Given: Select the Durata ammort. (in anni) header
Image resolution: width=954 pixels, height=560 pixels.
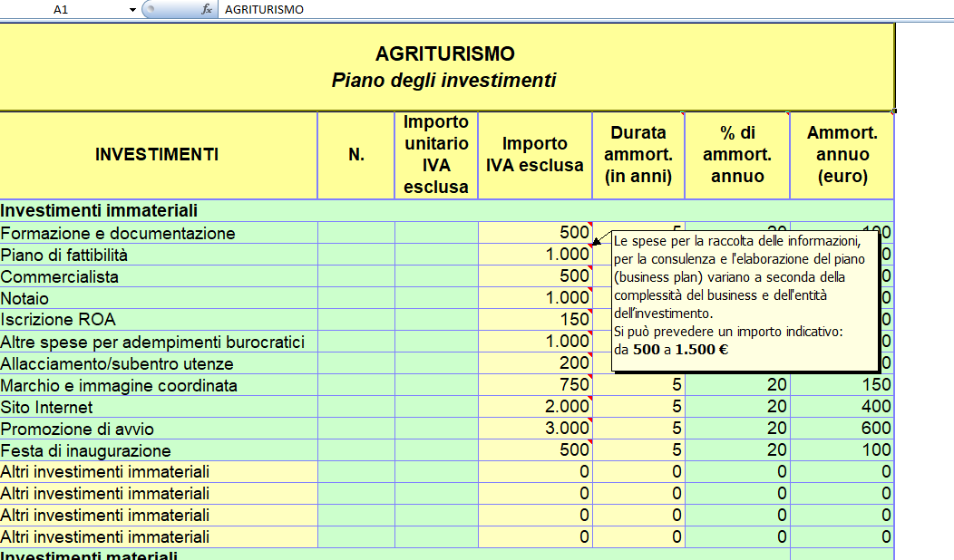Looking at the screenshot, I should tap(638, 155).
